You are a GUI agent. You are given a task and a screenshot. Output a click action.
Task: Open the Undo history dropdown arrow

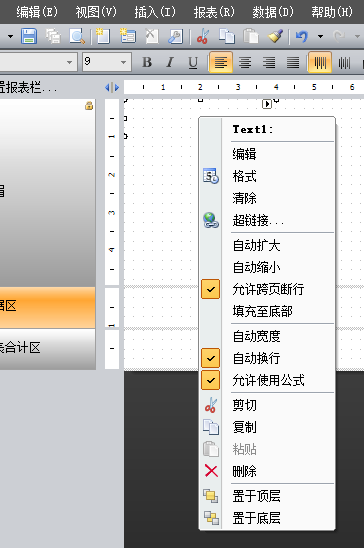click(320, 36)
